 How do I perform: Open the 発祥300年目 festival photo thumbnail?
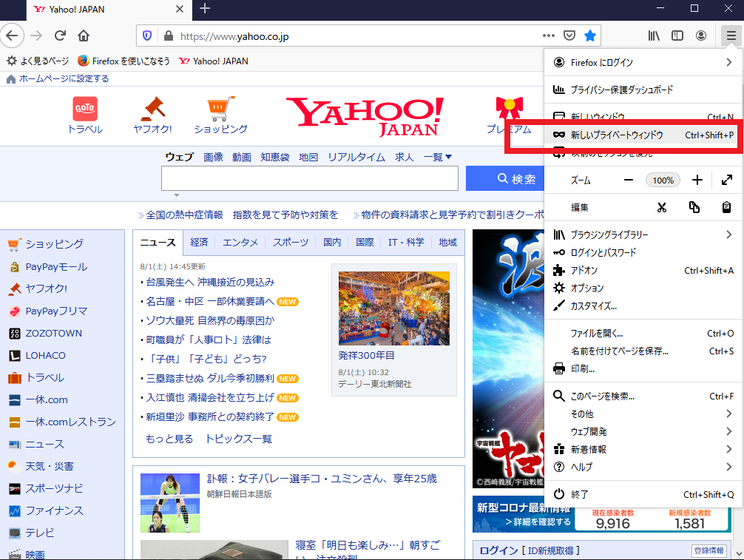click(394, 308)
